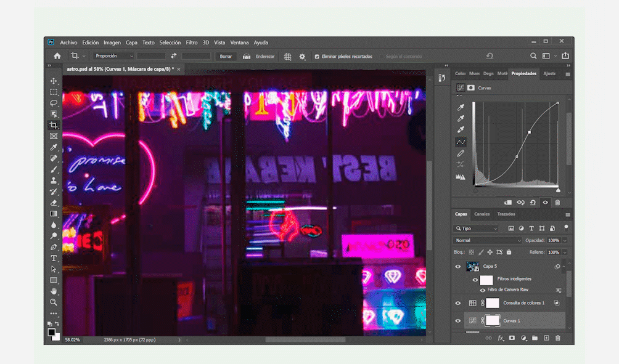This screenshot has width=619, height=364.
Task: Select the Eyedropper tool in the toolbar
Action: [54, 147]
